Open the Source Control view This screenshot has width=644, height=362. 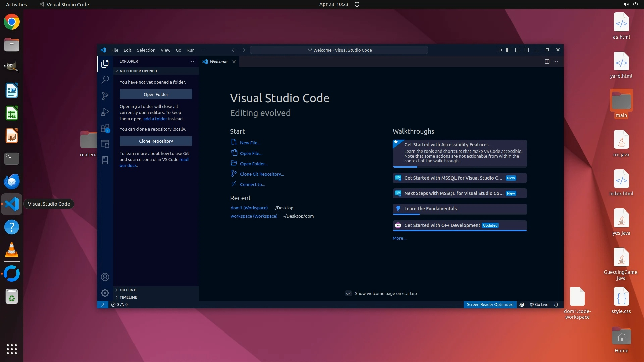(x=105, y=96)
